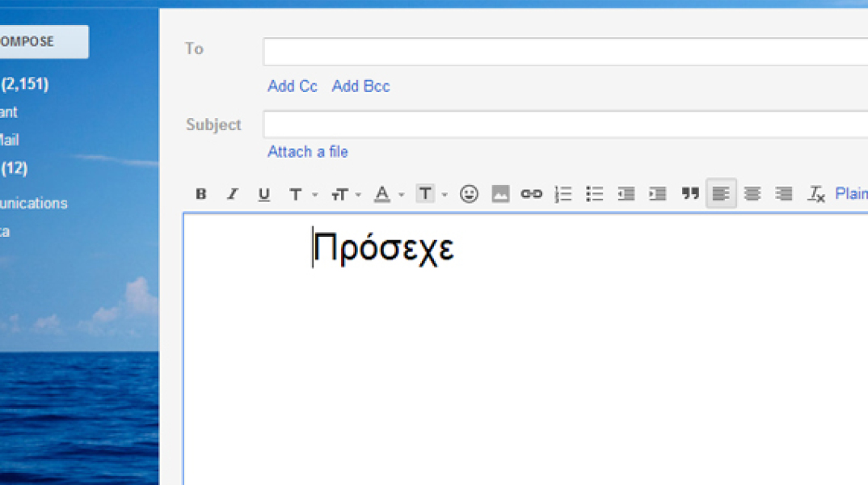
Task: Toggle Italic formatting in toolbar
Action: [x=232, y=194]
